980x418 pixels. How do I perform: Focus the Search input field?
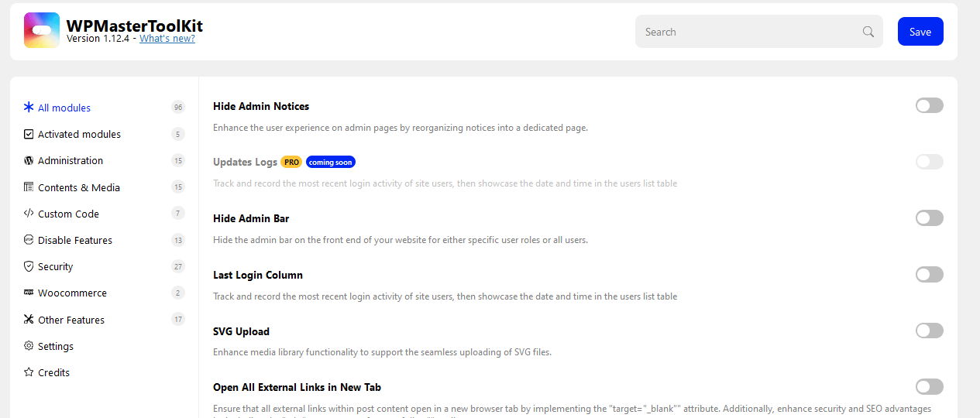[x=759, y=32]
